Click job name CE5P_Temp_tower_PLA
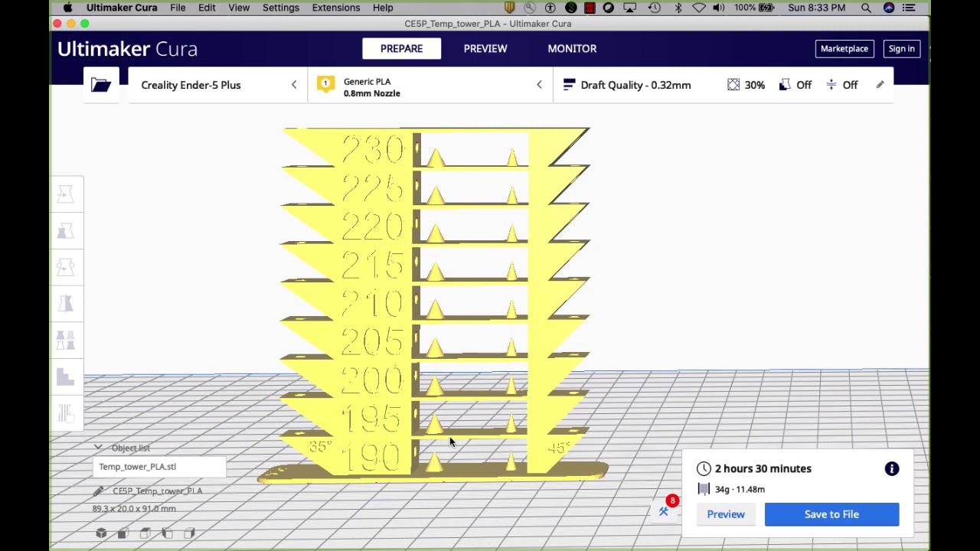This screenshot has height=551, width=980. tap(158, 491)
